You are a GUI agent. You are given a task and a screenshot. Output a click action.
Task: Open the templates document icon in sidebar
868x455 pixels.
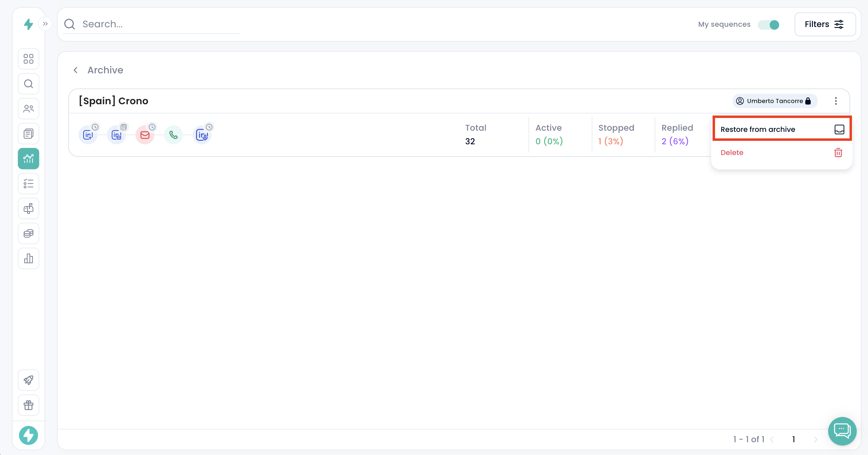point(28,134)
